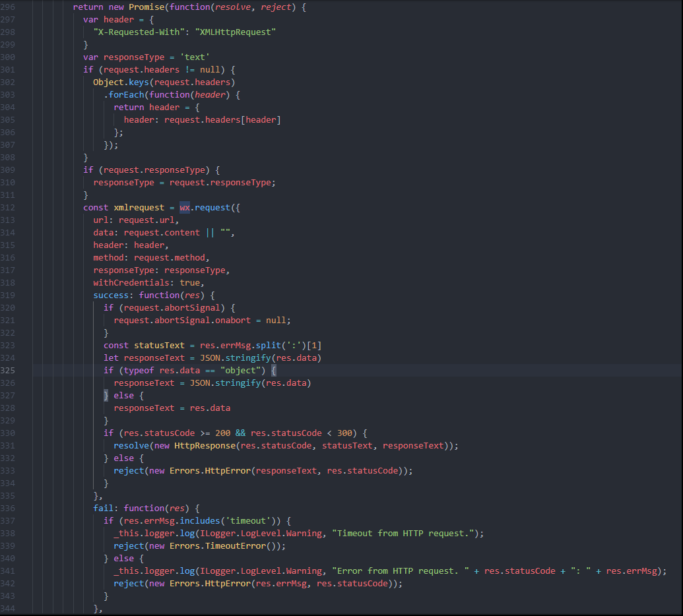Screen dimensions: 683x616
Task: Click the xmlrequest constant name
Action: (x=139, y=208)
